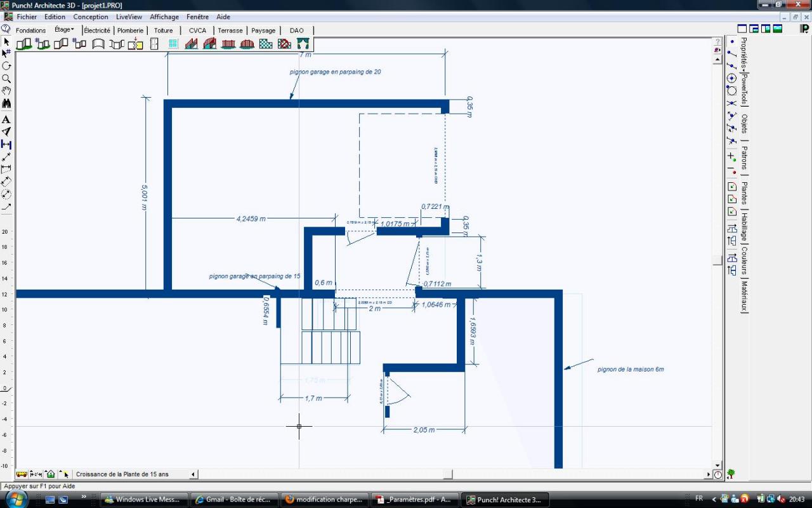This screenshot has width=812, height=508.
Task: Switch to the Paysage tab
Action: 263,30
